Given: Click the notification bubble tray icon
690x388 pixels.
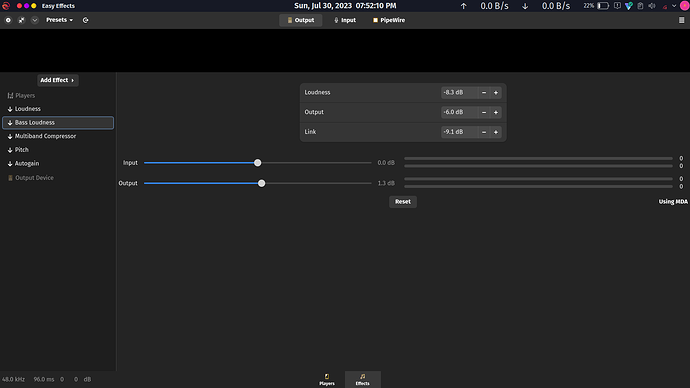Looking at the screenshot, I should click(x=617, y=6).
